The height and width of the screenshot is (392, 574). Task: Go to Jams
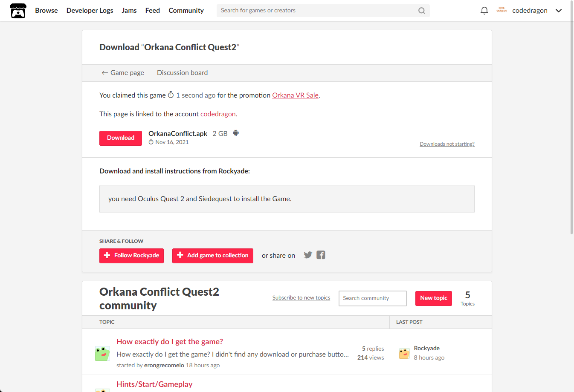[x=129, y=11]
